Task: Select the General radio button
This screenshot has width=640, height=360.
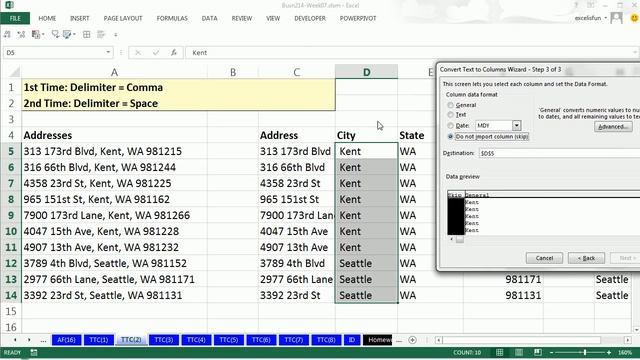Action: 451,105
